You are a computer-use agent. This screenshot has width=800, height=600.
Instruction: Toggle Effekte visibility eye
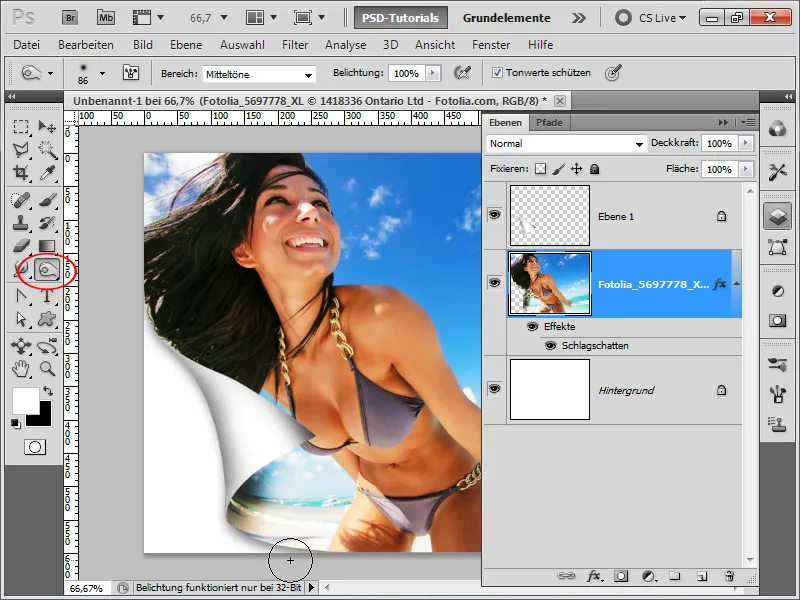point(532,327)
